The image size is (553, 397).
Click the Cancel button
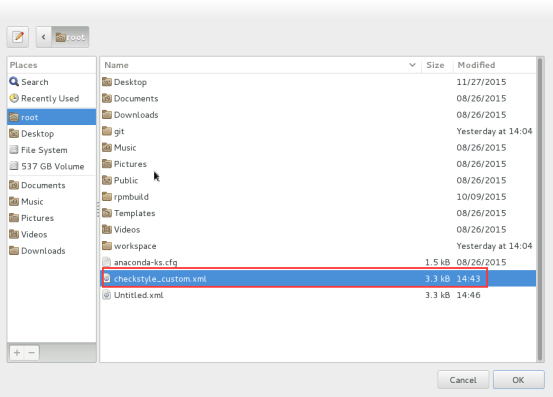click(x=463, y=380)
